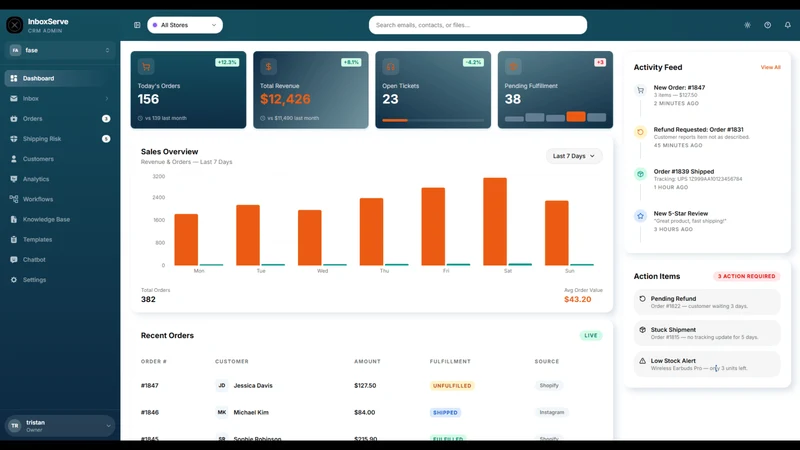Click the $12,426 Total Revenue value
Image resolution: width=800 pixels, height=450 pixels.
pos(285,99)
